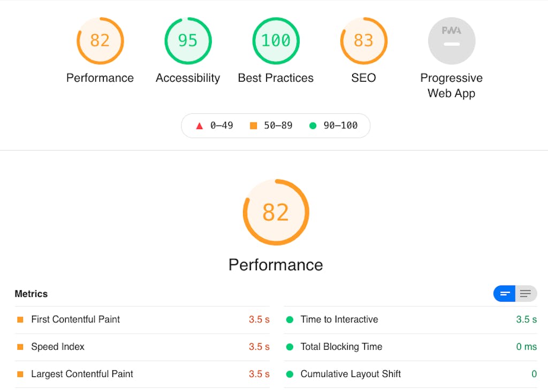Click the Best Practices gauge showing 100
Image resolution: width=548 pixels, height=392 pixels.
(x=276, y=41)
